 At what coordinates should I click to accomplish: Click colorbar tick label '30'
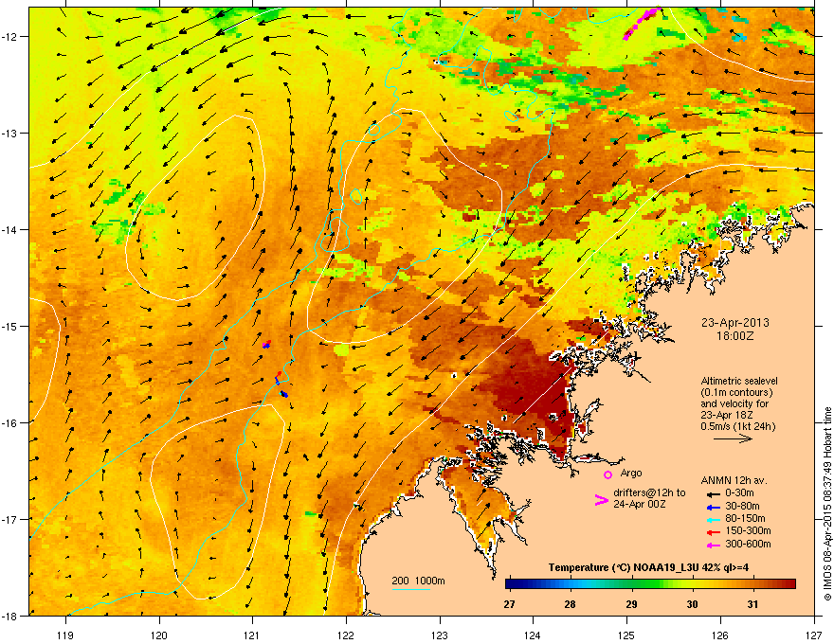(x=692, y=604)
